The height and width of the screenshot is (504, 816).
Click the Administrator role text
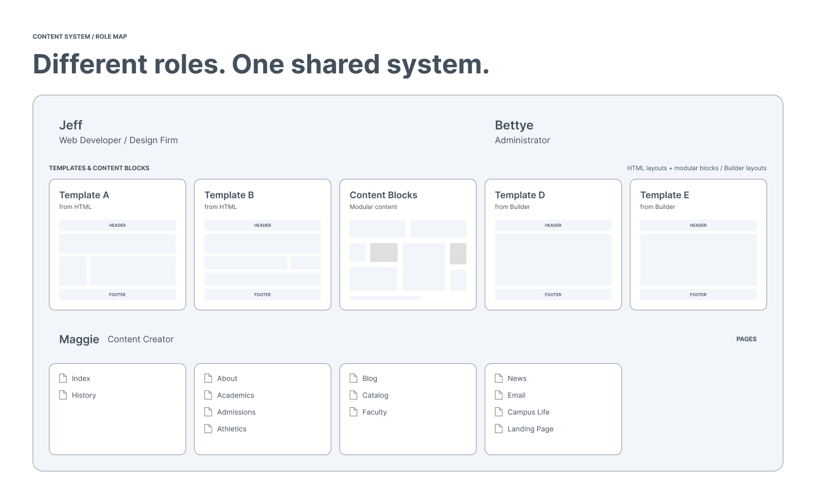pyautogui.click(x=522, y=140)
